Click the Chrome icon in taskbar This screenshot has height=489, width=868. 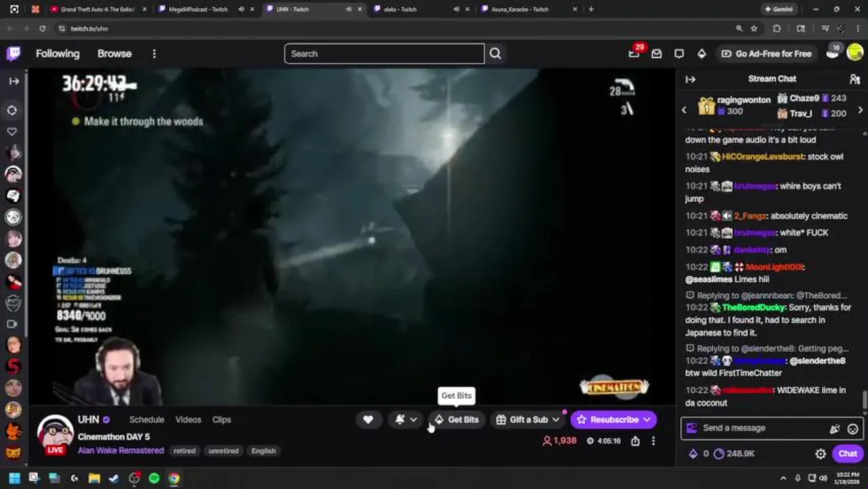coord(175,478)
